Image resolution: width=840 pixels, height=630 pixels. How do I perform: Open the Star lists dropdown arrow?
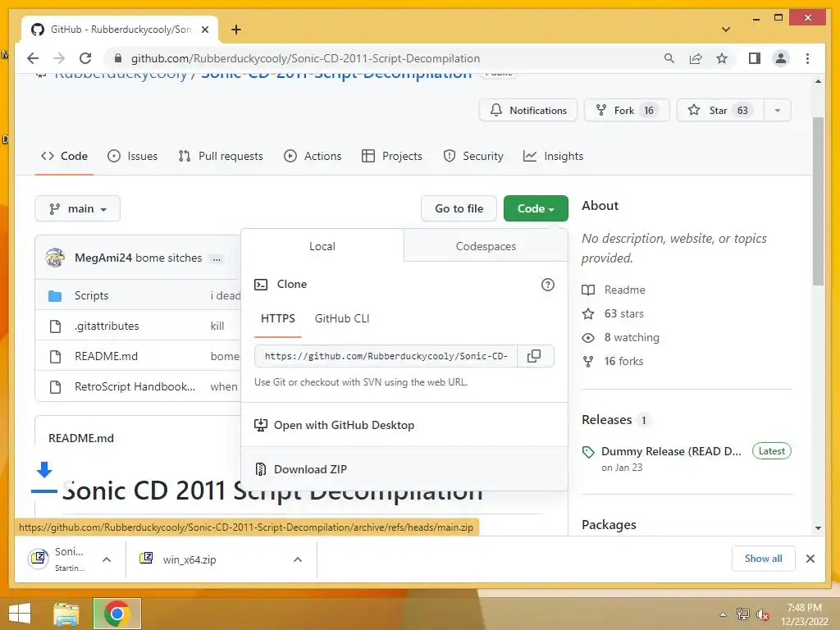778,111
